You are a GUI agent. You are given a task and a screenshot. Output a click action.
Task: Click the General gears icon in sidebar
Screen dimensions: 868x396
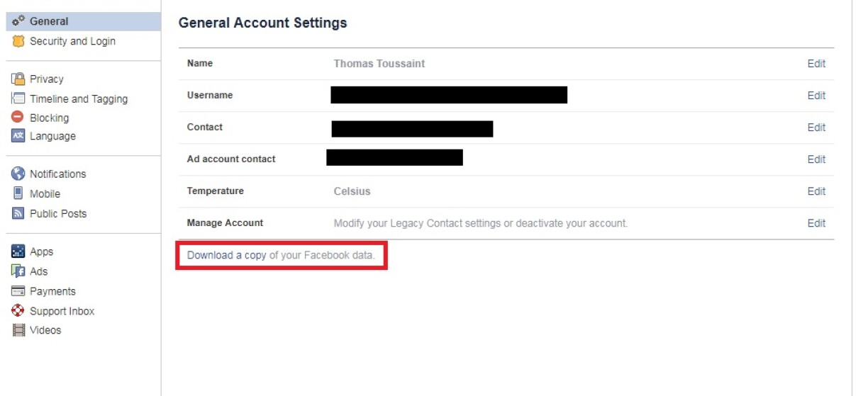coord(18,21)
